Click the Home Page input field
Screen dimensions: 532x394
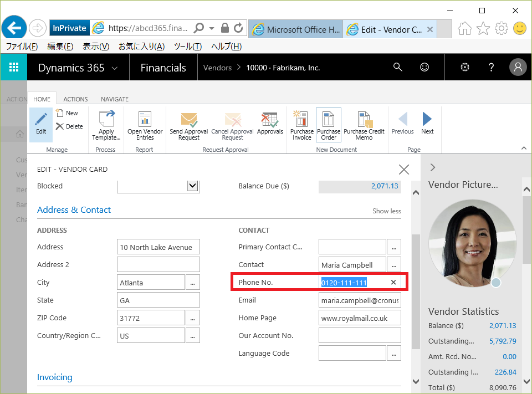pos(360,318)
